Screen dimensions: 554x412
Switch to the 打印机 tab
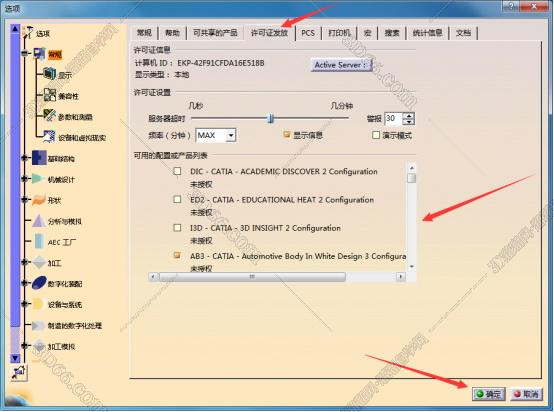pyautogui.click(x=339, y=33)
